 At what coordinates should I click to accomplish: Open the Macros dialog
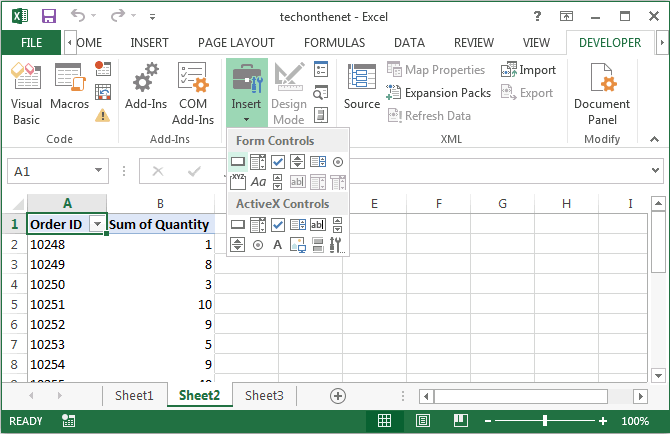(69, 86)
